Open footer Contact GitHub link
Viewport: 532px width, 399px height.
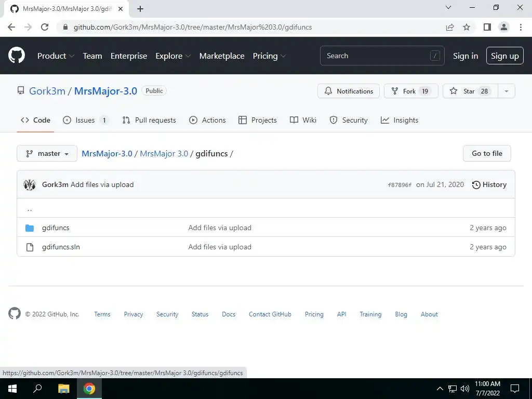pyautogui.click(x=270, y=314)
